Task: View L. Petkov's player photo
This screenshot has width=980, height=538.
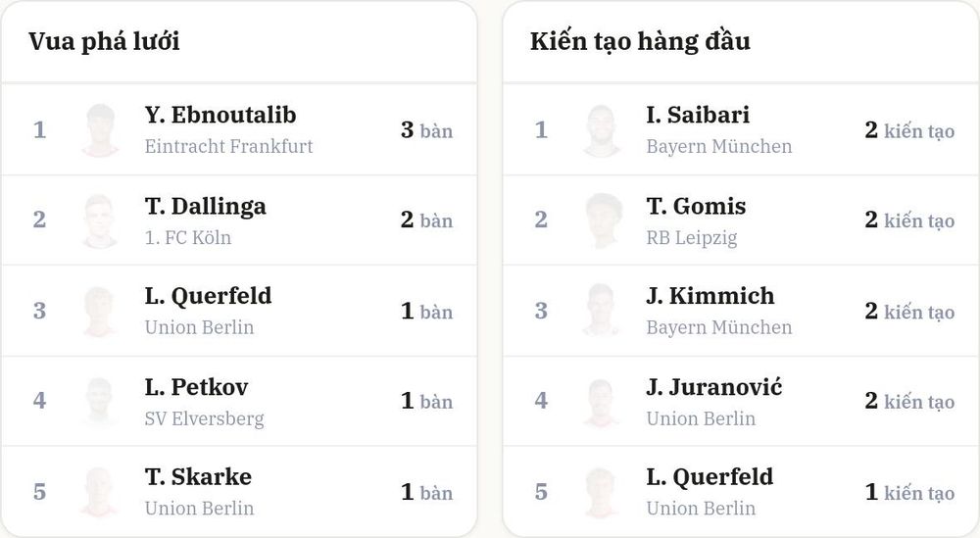Action: (100, 401)
